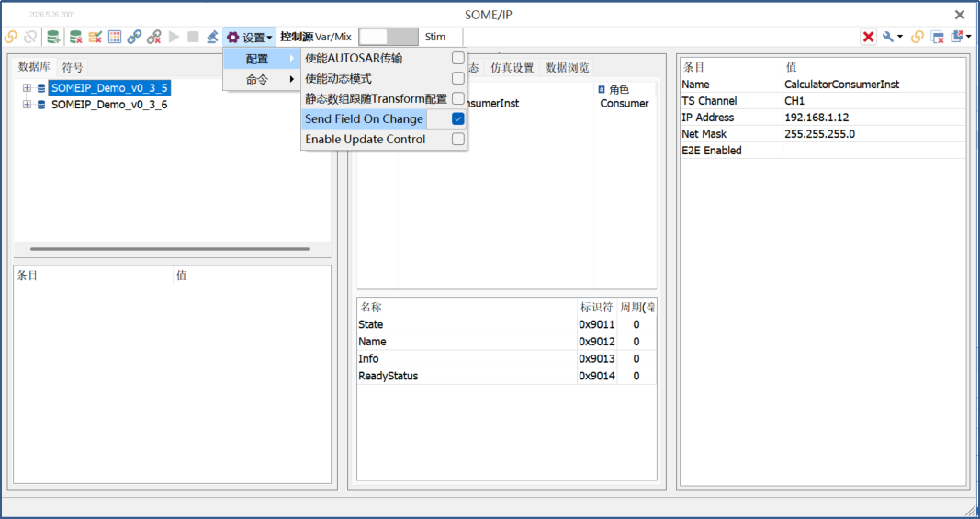Viewport: 980px width, 519px height.
Task: Select the Info row
Action: 506,358
